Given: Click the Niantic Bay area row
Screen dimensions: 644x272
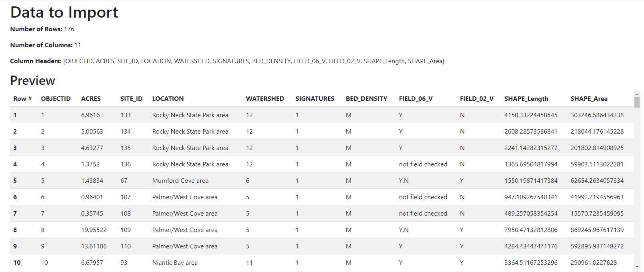Looking at the screenshot, I should coord(174,262).
